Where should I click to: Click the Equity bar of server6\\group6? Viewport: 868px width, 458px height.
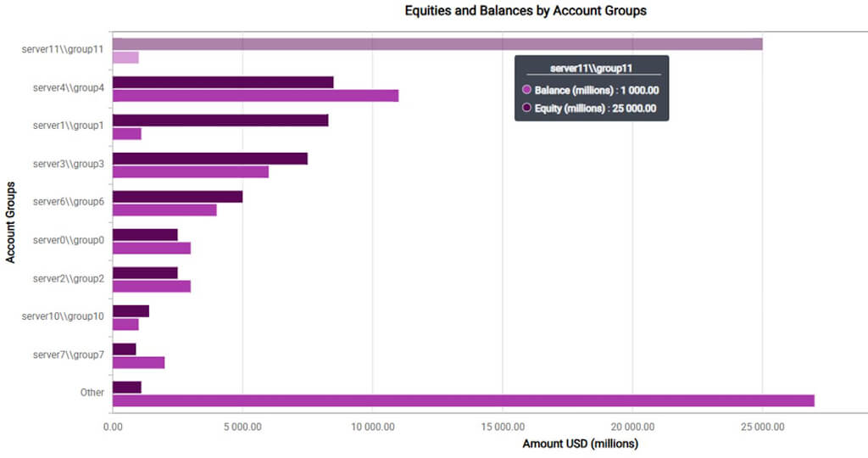177,197
